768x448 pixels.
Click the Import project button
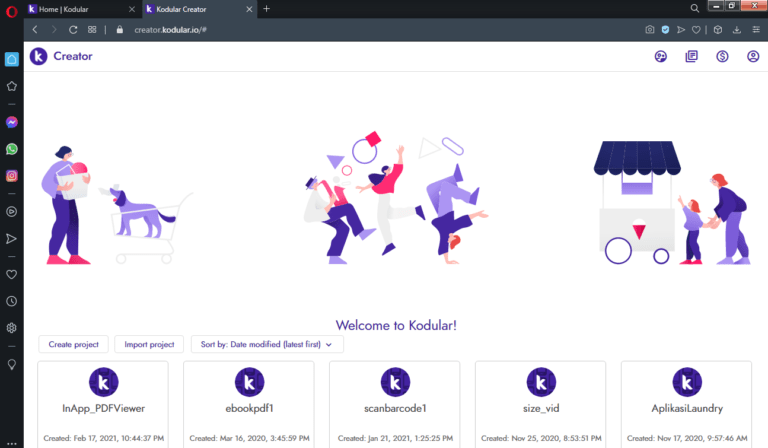pyautogui.click(x=149, y=344)
